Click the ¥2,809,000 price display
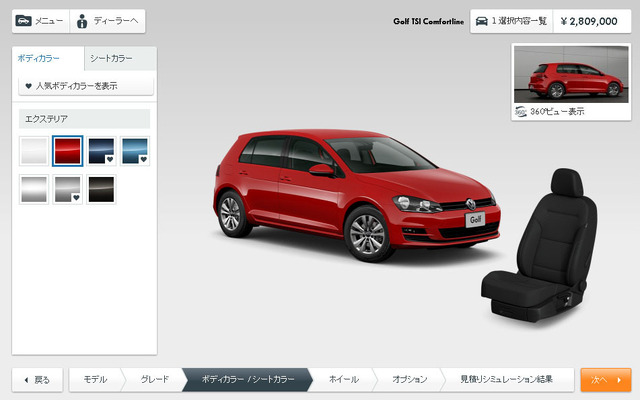This screenshot has height=400, width=640. pyautogui.click(x=592, y=21)
